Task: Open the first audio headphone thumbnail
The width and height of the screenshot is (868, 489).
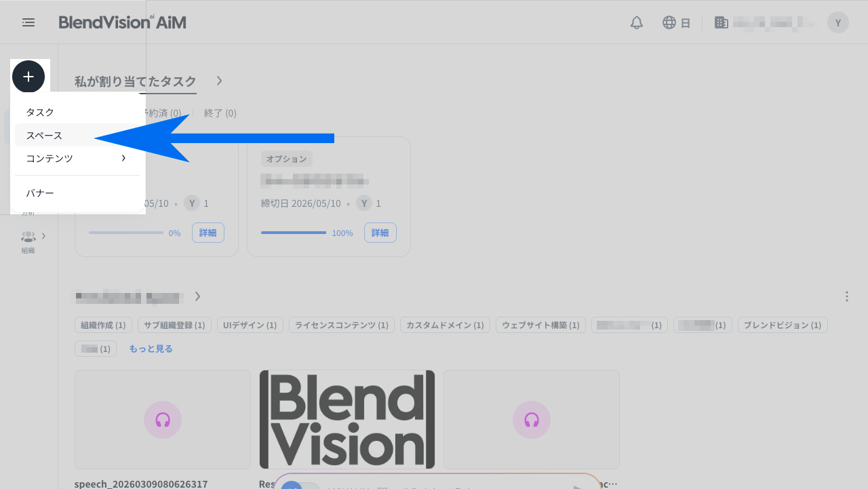Action: pos(163,420)
